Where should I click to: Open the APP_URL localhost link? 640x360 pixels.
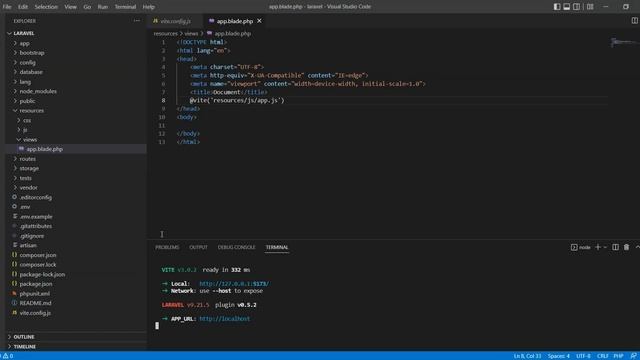224,319
